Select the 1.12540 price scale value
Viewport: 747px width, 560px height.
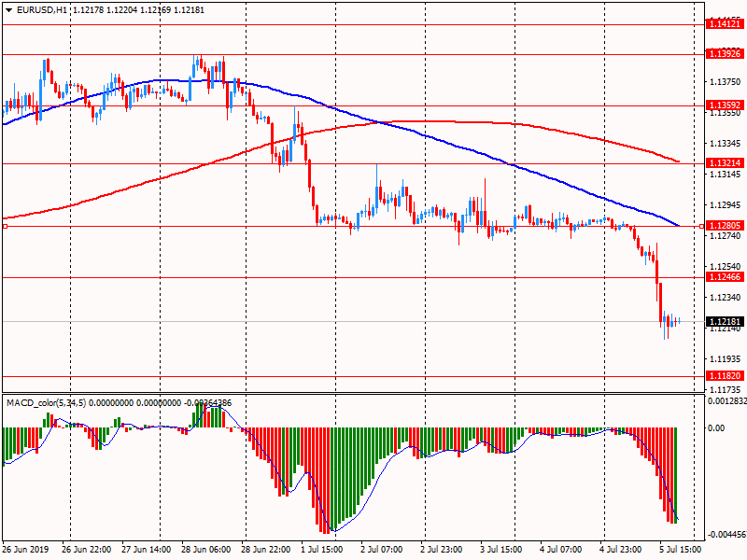coord(726,266)
